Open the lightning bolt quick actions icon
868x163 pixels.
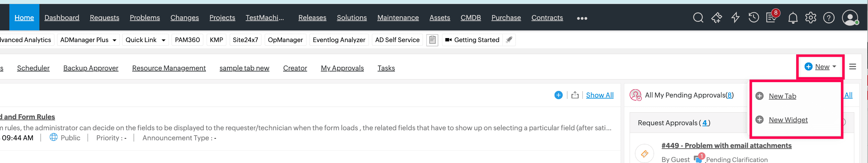point(735,18)
